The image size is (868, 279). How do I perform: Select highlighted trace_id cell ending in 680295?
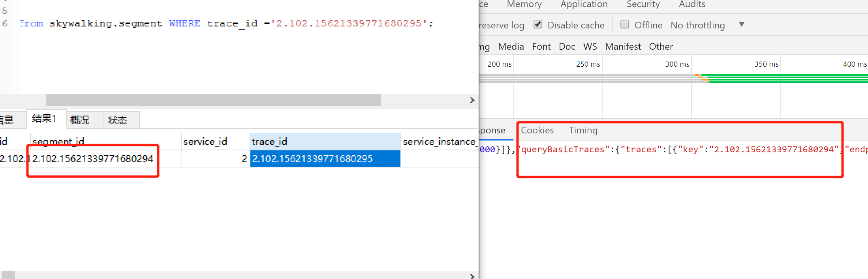coord(325,159)
